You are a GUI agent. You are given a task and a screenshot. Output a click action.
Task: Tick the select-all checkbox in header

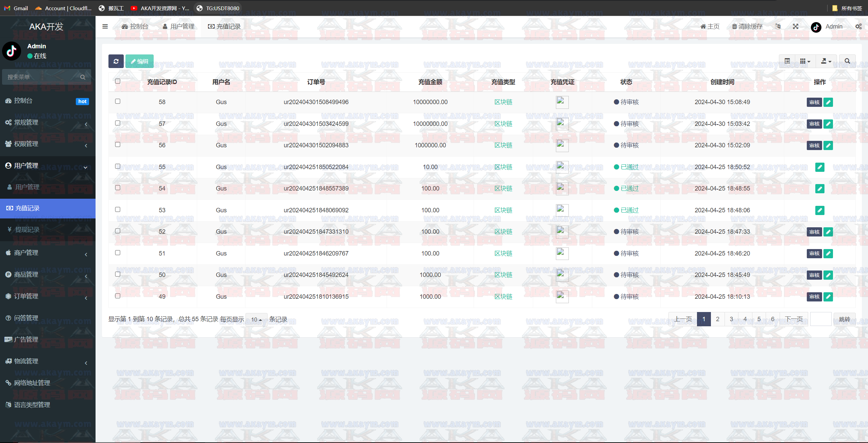[x=118, y=81]
